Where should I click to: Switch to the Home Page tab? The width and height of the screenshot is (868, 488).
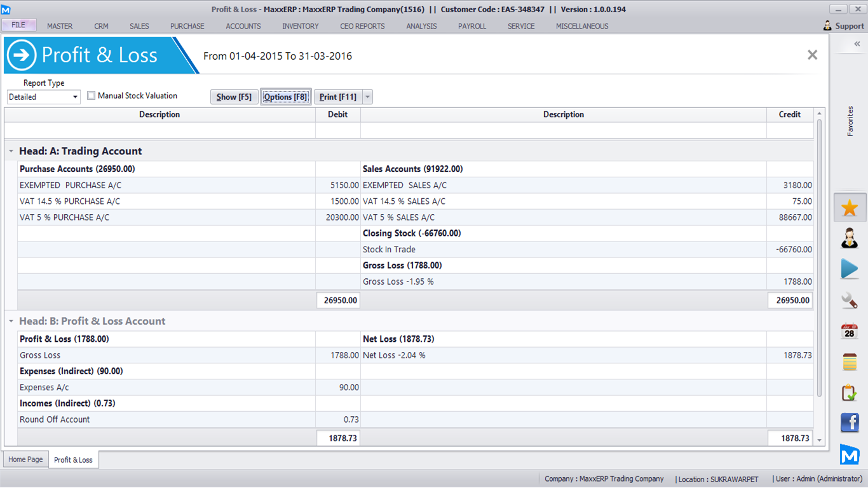[25, 459]
